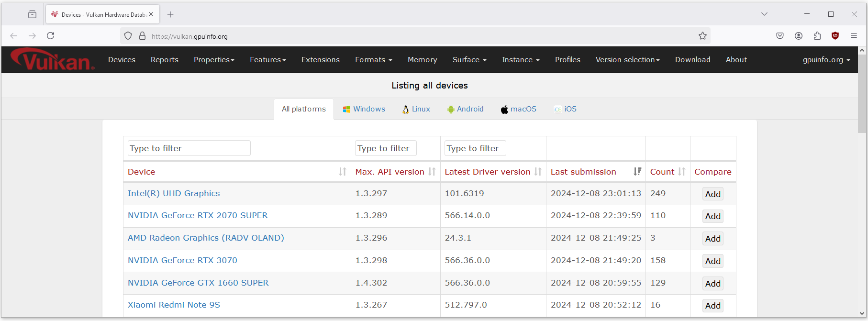Open the Pocket save icon

click(x=780, y=36)
